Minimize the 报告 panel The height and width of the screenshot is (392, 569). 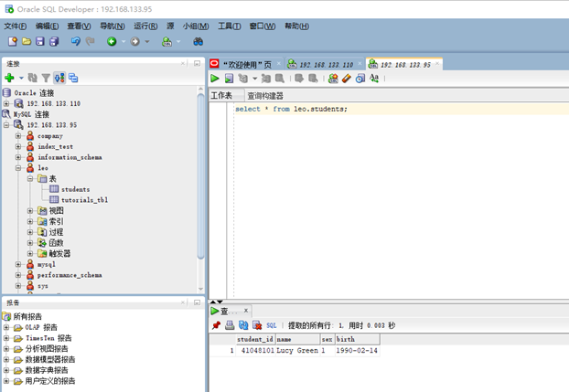197,302
